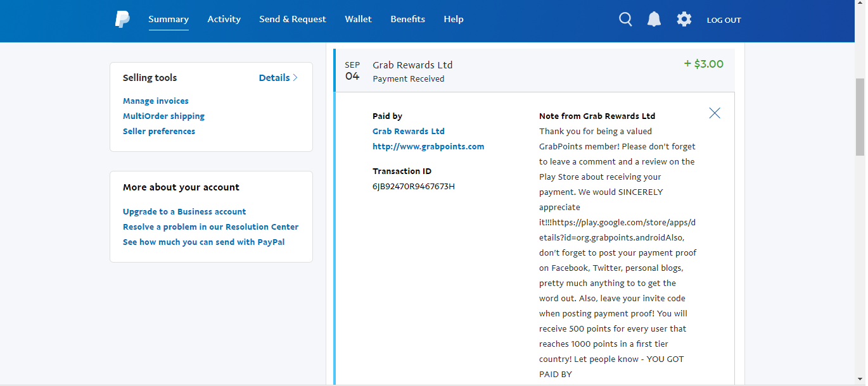This screenshot has height=386, width=868.
Task: Click Upgrade to a Business account
Action: pos(184,212)
